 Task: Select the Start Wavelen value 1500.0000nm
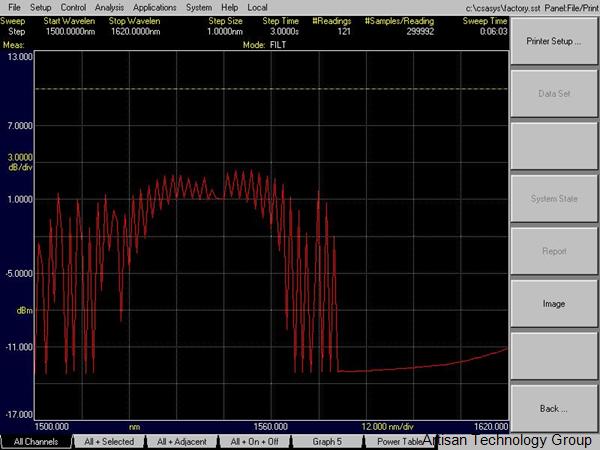click(x=71, y=31)
